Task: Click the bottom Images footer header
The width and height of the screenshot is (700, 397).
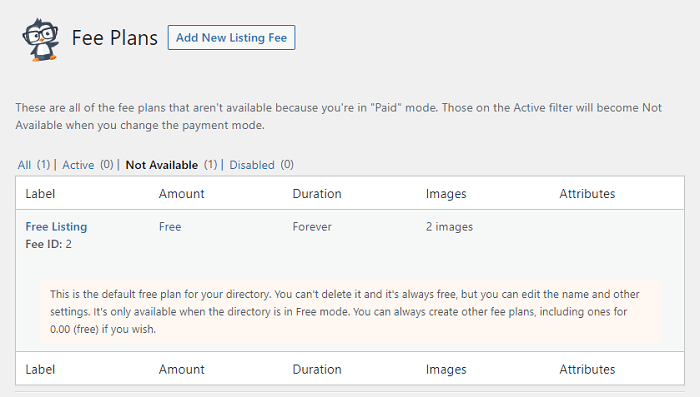Action: [x=446, y=369]
